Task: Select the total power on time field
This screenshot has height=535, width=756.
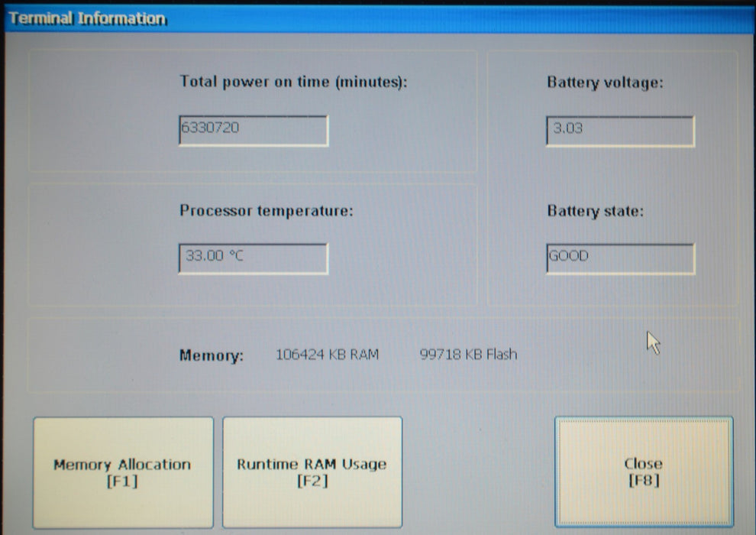Action: pyautogui.click(x=253, y=130)
